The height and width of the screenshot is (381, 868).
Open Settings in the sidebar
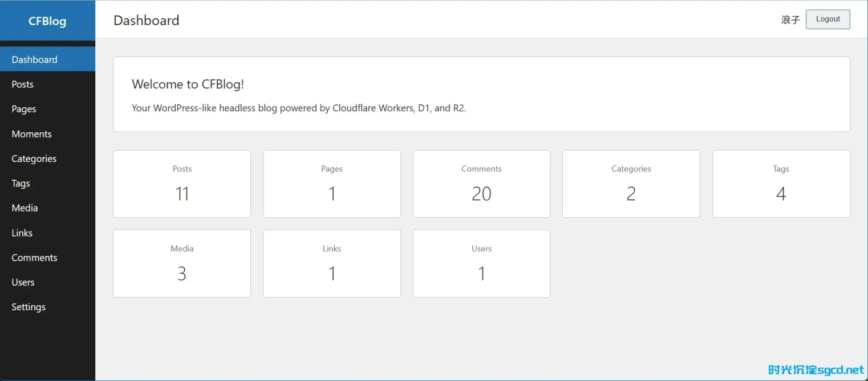pos(29,307)
